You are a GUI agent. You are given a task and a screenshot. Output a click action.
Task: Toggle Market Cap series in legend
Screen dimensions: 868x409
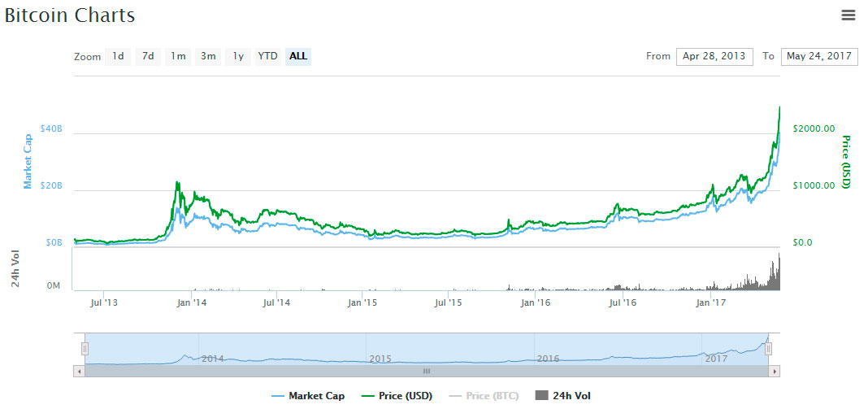pyautogui.click(x=308, y=396)
